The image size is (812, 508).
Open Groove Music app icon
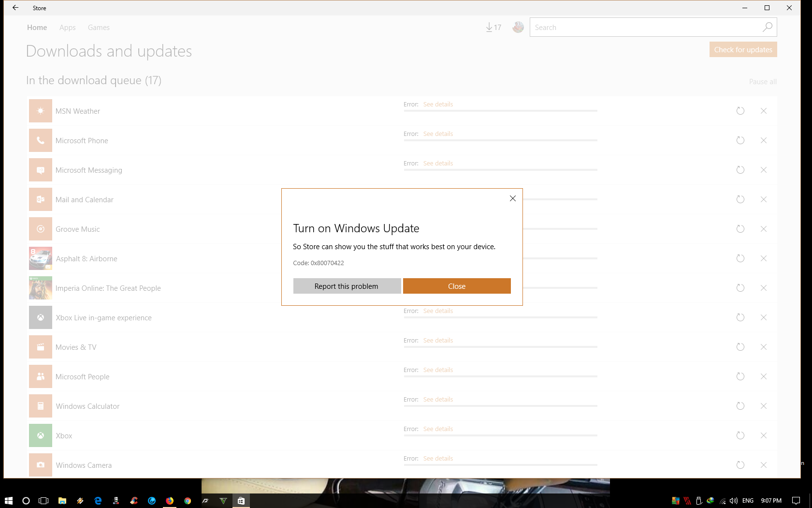41,229
